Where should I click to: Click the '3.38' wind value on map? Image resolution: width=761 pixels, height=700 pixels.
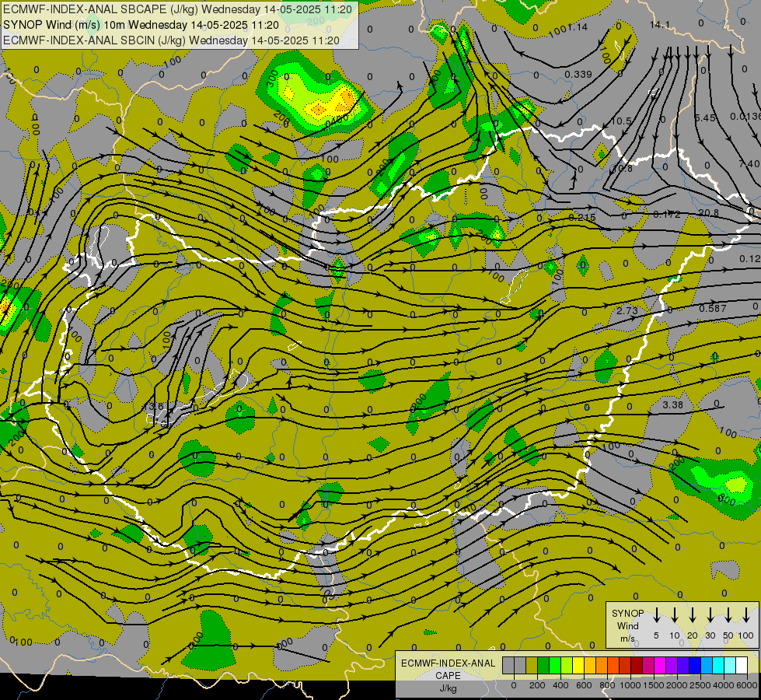pyautogui.click(x=672, y=404)
